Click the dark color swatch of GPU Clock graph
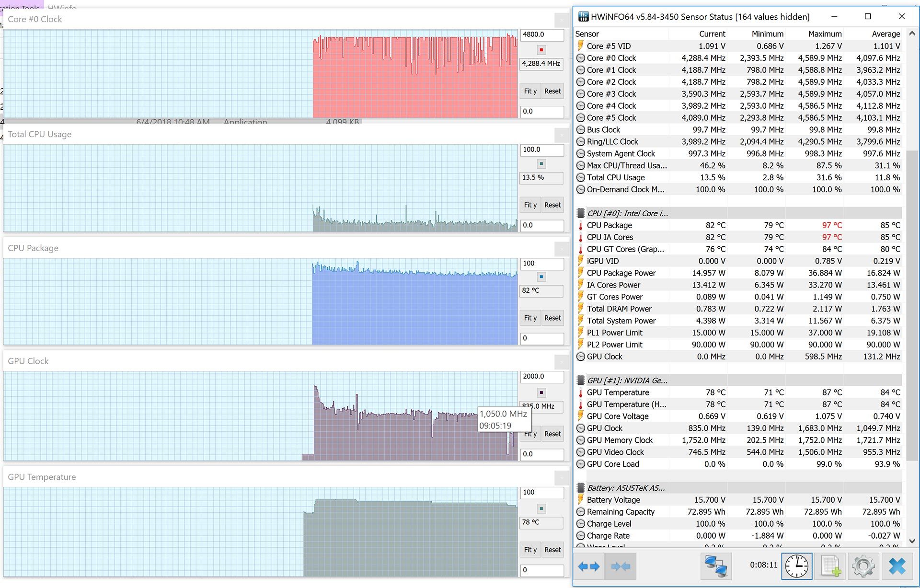The width and height of the screenshot is (920, 588). pyautogui.click(x=541, y=392)
